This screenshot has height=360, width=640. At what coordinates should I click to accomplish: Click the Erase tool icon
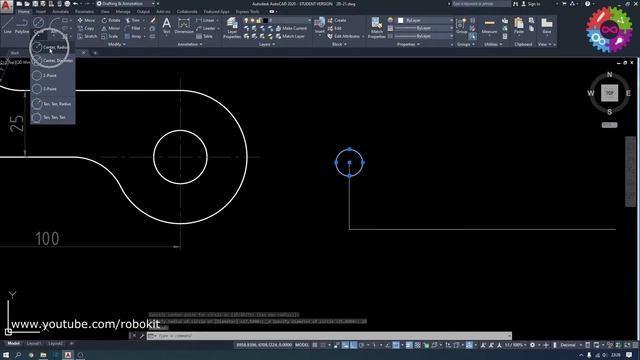153,20
